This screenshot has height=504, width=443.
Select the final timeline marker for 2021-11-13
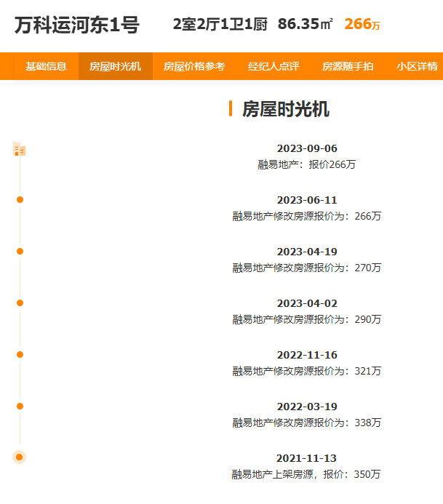click(20, 457)
